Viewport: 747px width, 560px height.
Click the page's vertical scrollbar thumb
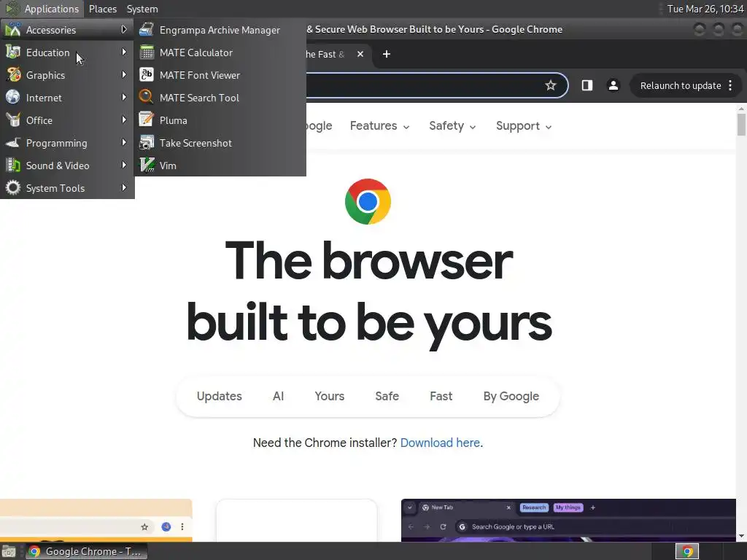click(x=741, y=124)
